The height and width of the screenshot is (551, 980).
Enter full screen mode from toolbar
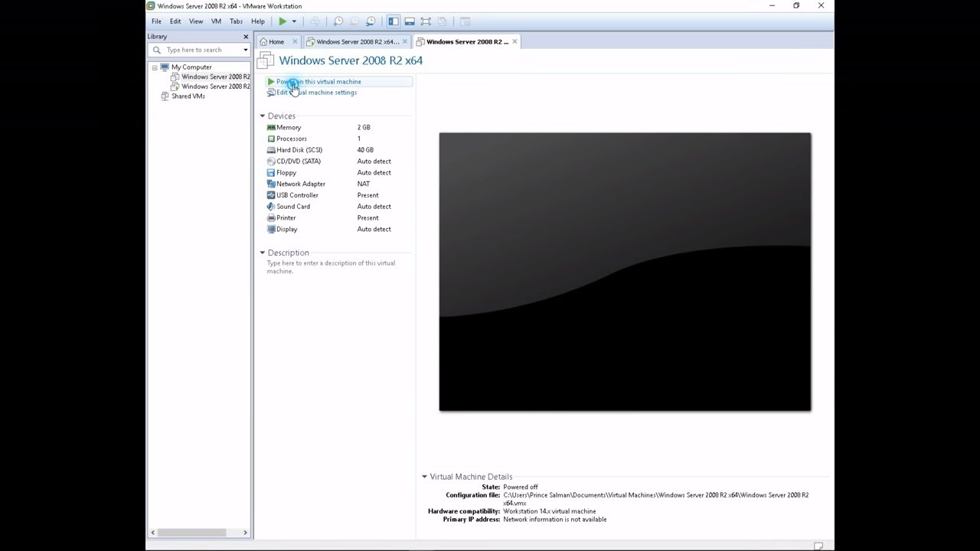coord(426,21)
